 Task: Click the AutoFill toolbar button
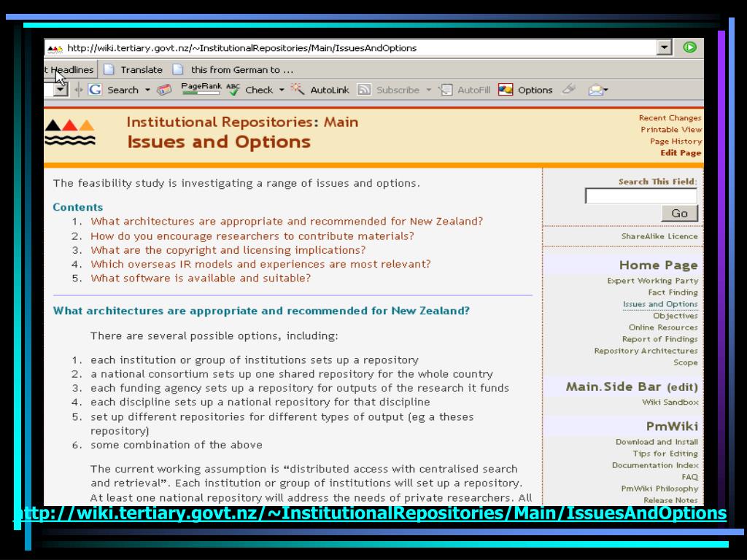pyautogui.click(x=465, y=90)
